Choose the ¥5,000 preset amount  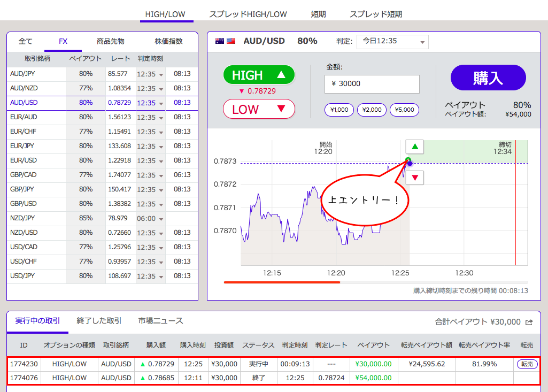click(404, 110)
